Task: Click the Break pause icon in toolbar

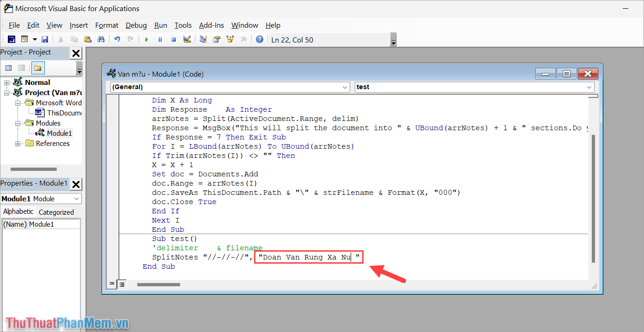Action: [x=160, y=40]
